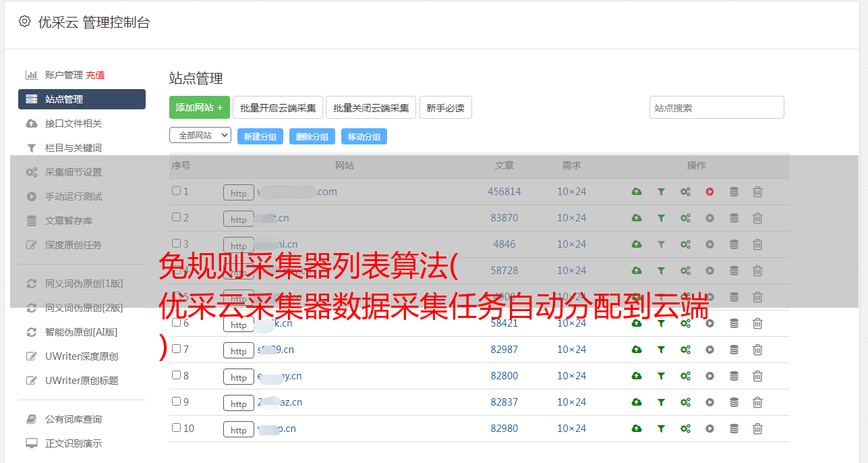Open gears settings icon in row 3
This screenshot has width=868, height=463.
click(x=685, y=244)
